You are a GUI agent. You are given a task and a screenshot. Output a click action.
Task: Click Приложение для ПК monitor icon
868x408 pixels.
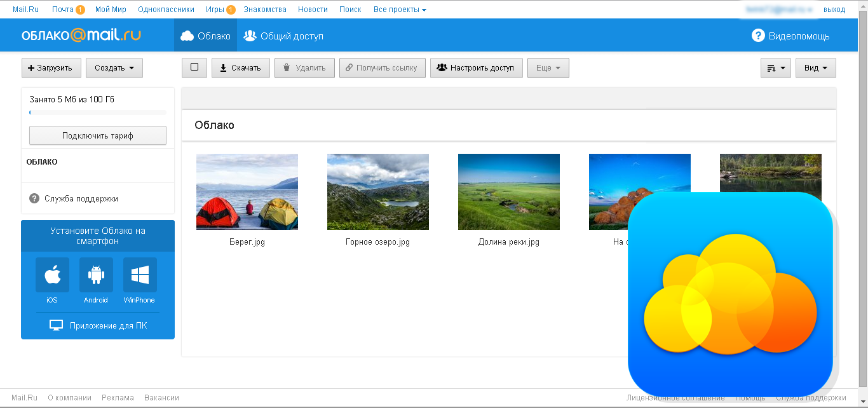[x=57, y=325]
